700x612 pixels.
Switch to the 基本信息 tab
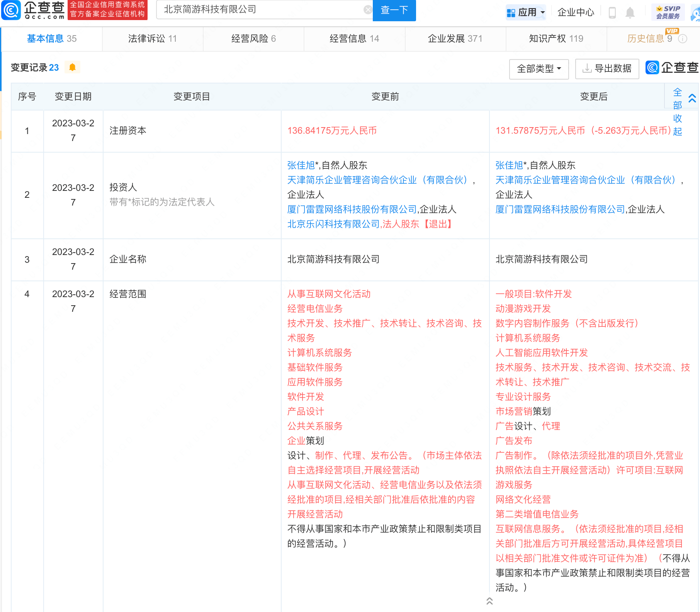[x=52, y=39]
